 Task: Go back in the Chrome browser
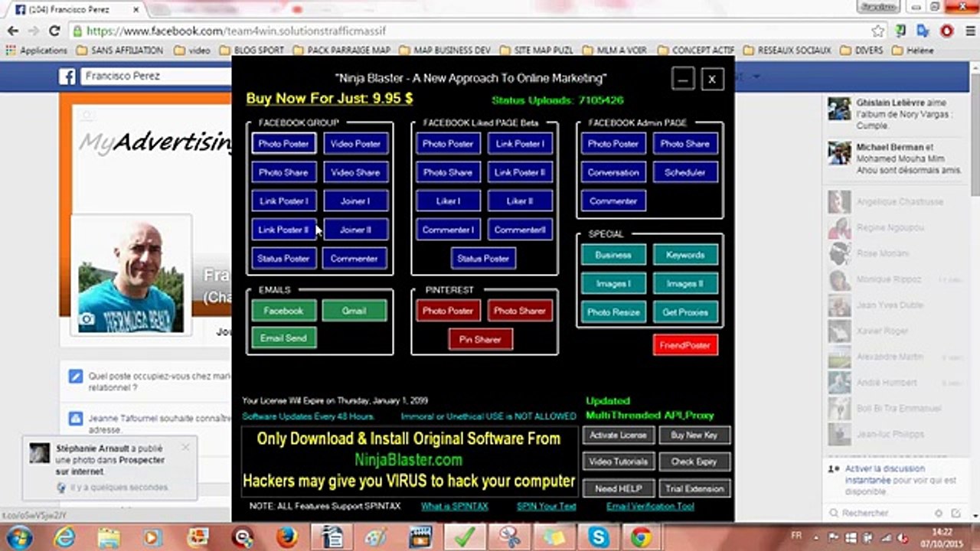click(13, 31)
